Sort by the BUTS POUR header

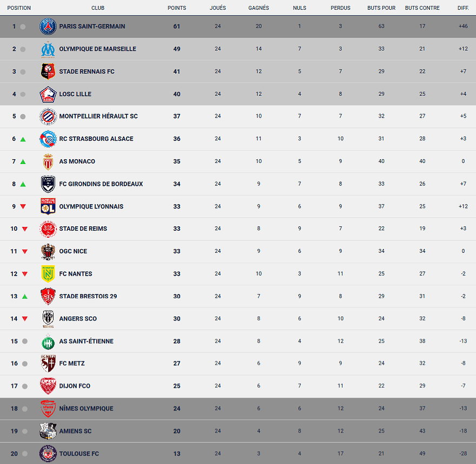click(x=381, y=8)
